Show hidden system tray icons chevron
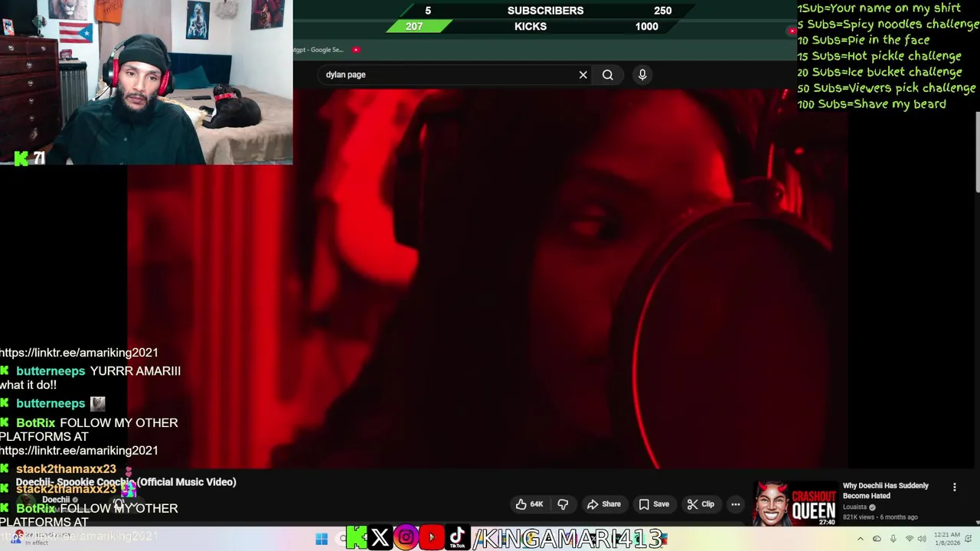This screenshot has height=551, width=980. click(x=860, y=540)
